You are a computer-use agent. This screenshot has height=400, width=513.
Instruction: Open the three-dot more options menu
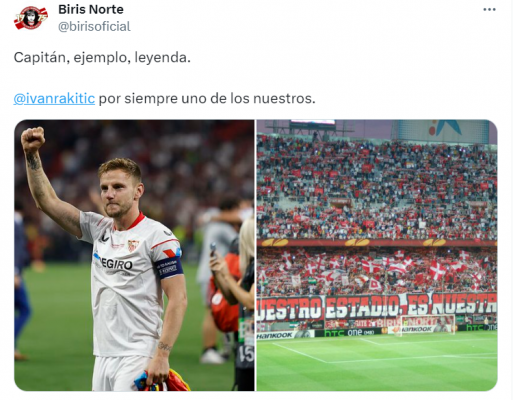click(x=489, y=10)
